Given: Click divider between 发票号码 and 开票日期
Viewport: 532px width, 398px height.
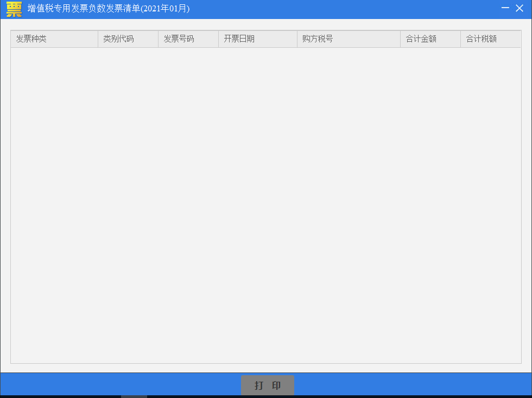Looking at the screenshot, I should [x=218, y=39].
